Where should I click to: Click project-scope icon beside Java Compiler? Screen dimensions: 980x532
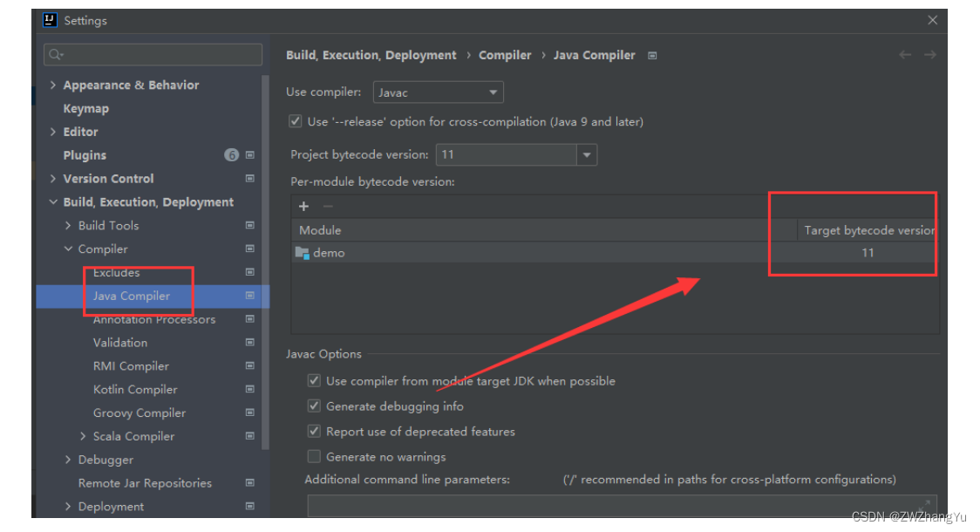(250, 296)
